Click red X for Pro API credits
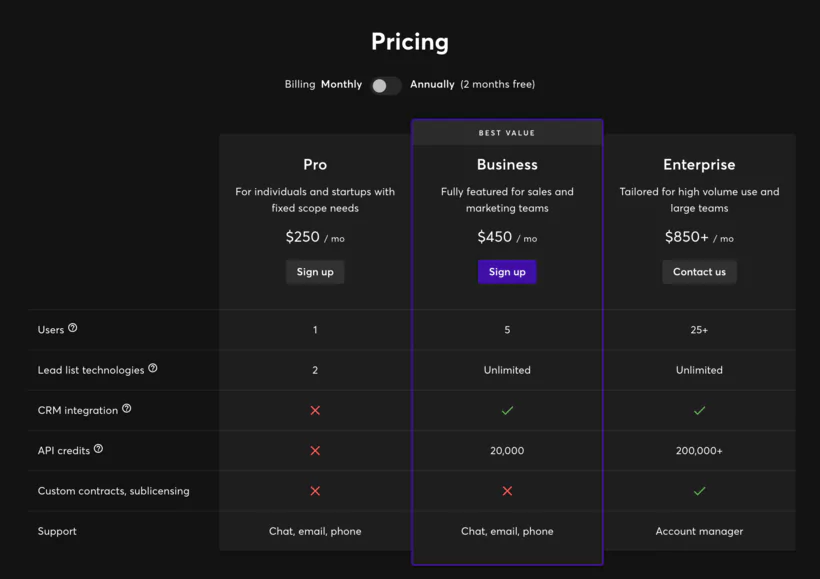The width and height of the screenshot is (820, 579). (315, 450)
